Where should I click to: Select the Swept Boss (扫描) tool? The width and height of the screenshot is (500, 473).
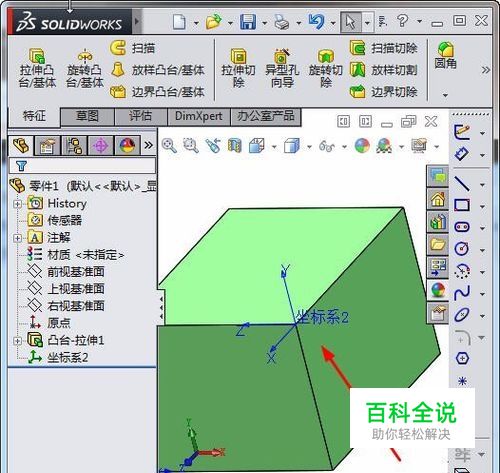click(x=133, y=48)
